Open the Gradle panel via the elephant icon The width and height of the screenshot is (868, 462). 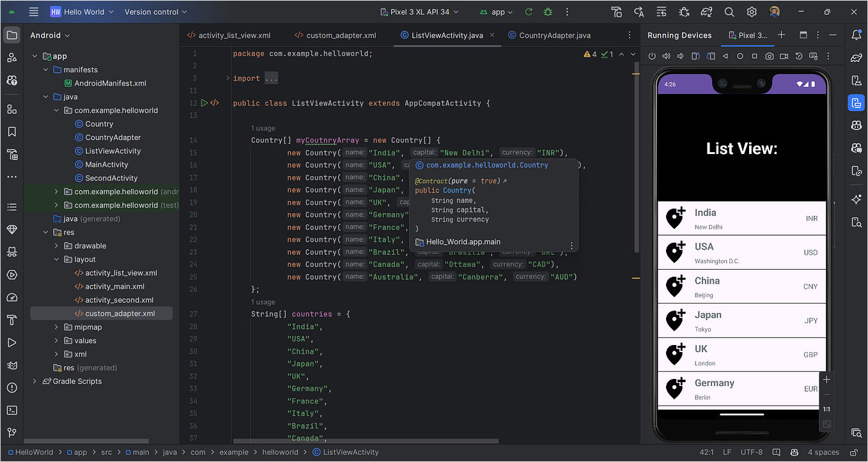(x=856, y=58)
